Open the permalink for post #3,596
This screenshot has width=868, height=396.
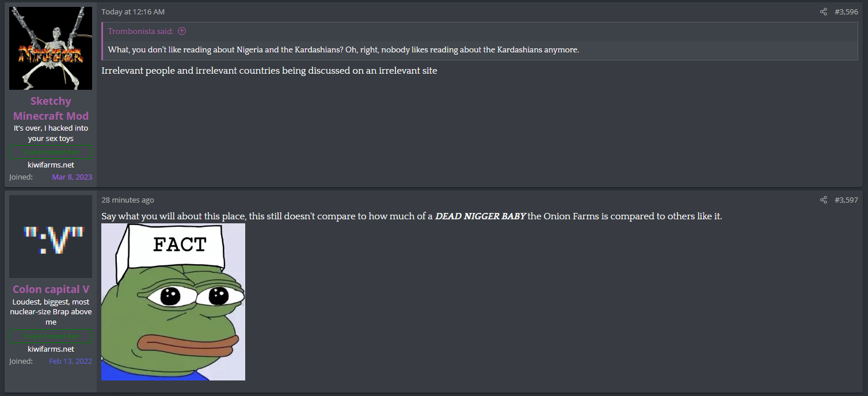point(846,12)
